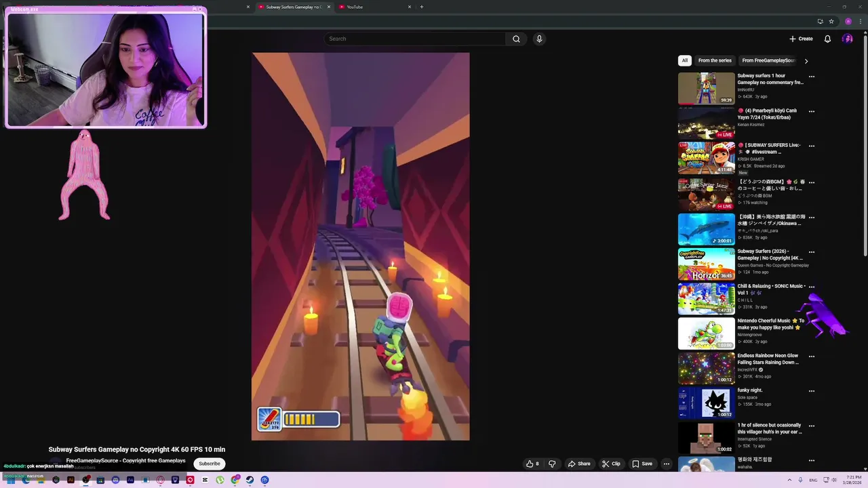Focus the YouTube Search field

[x=414, y=39]
